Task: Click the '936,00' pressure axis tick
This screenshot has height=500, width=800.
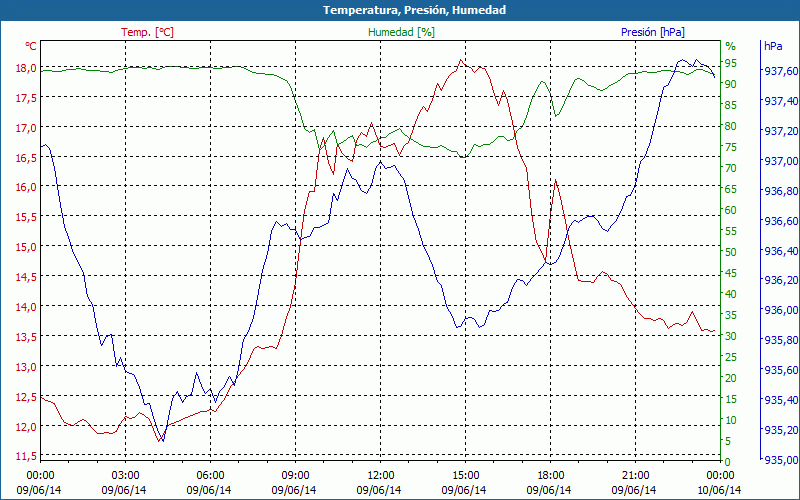Action: [x=781, y=310]
